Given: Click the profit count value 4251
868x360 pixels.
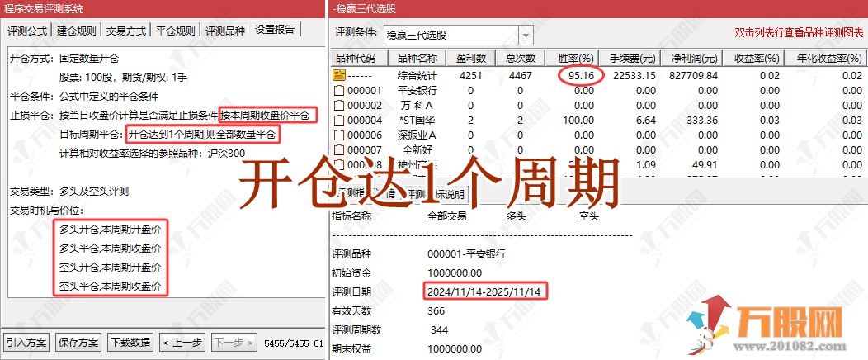Looking at the screenshot, I should pos(470,75).
